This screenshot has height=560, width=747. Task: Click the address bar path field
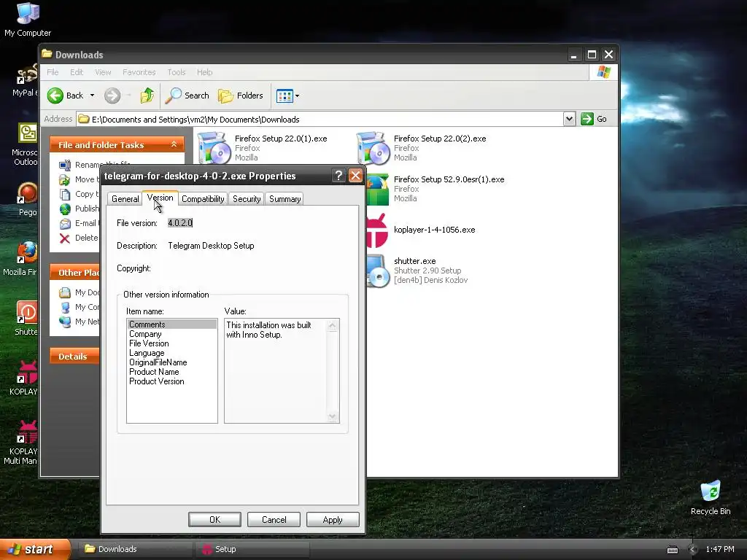point(320,119)
